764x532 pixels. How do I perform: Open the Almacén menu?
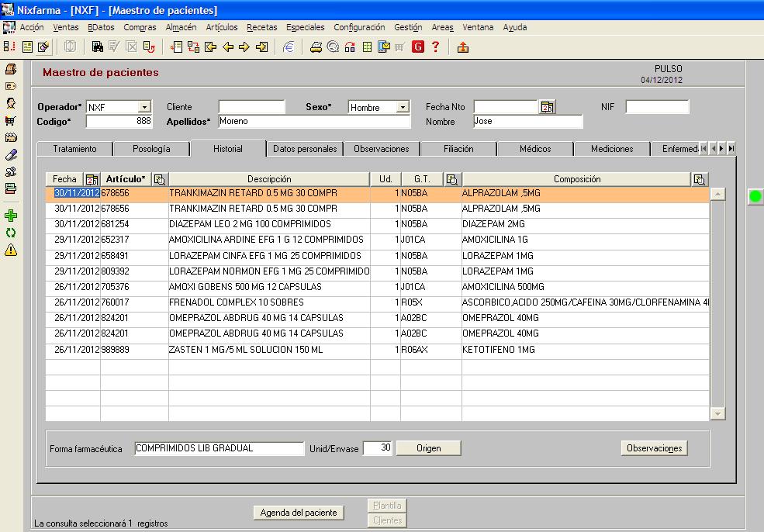click(x=181, y=27)
